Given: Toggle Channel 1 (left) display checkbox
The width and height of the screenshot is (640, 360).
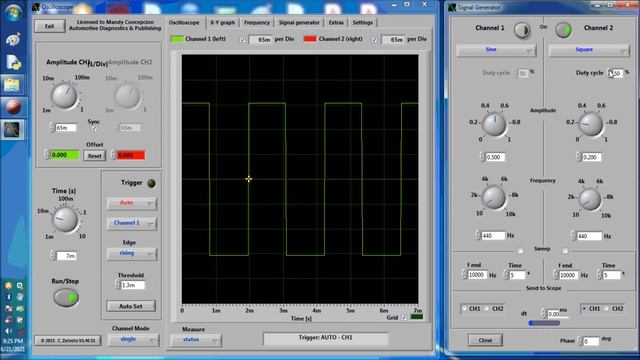Looking at the screenshot, I should (242, 40).
